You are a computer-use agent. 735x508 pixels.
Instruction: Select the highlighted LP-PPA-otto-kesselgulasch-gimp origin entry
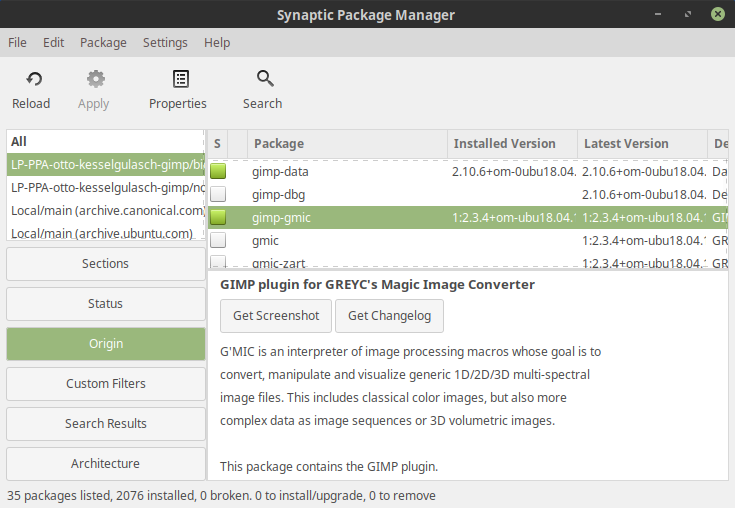click(105, 164)
